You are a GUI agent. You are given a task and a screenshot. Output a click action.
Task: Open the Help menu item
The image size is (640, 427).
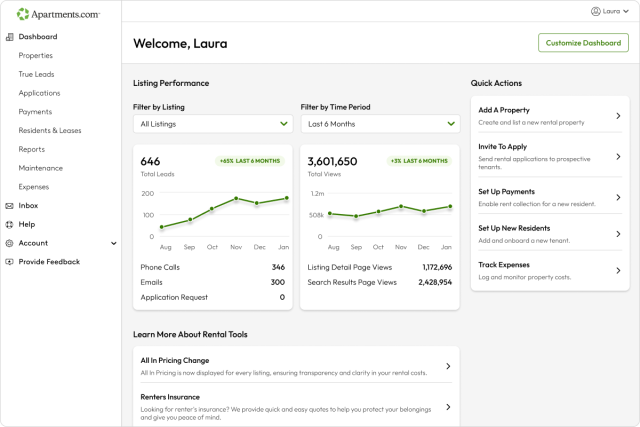tap(27, 225)
